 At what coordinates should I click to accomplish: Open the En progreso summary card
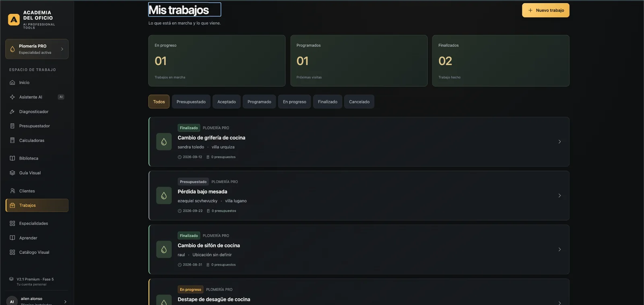click(217, 61)
